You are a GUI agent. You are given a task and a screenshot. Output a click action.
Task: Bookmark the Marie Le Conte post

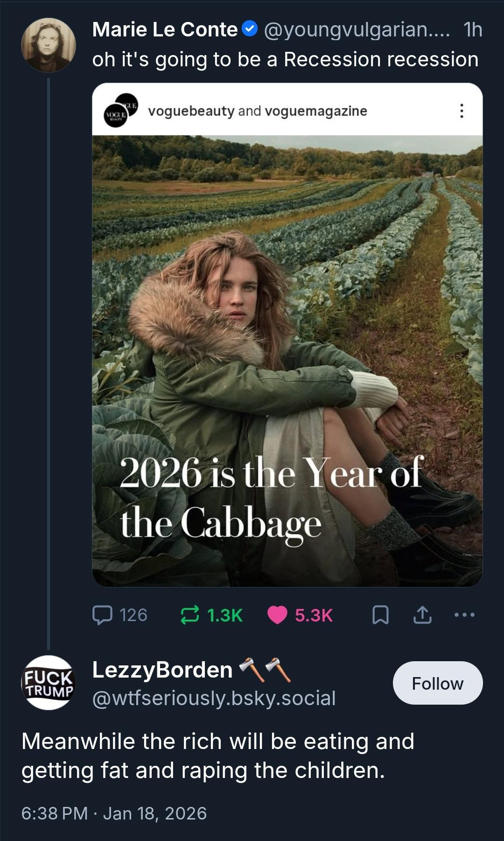(x=380, y=615)
